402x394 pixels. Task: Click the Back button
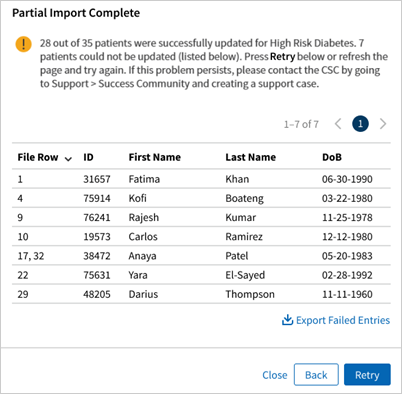316,375
